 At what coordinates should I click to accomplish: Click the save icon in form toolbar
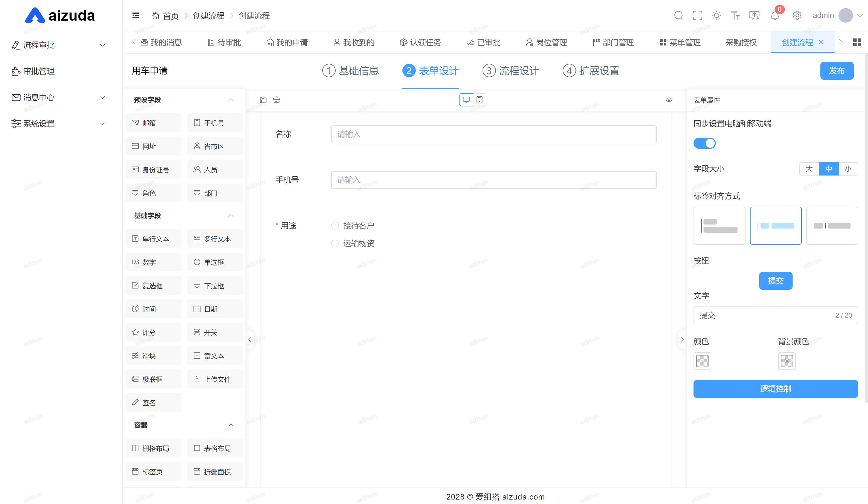263,100
